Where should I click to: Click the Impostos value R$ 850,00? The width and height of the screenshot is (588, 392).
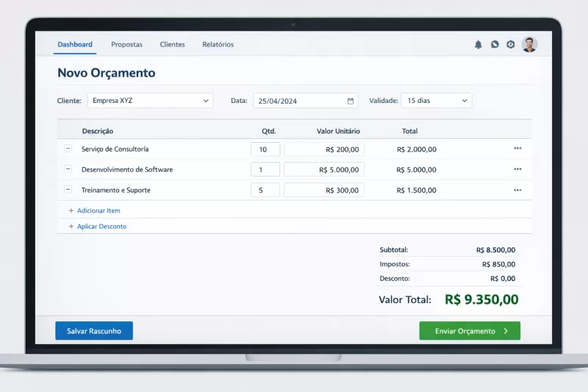point(499,265)
